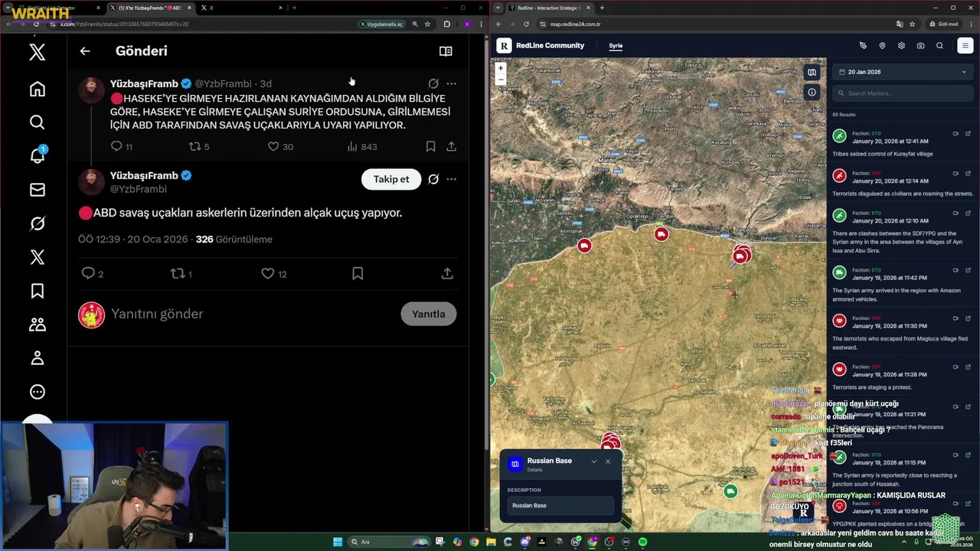This screenshot has height=551, width=980.
Task: Bookmark the first HASEKE'YE tweet
Action: click(430, 146)
